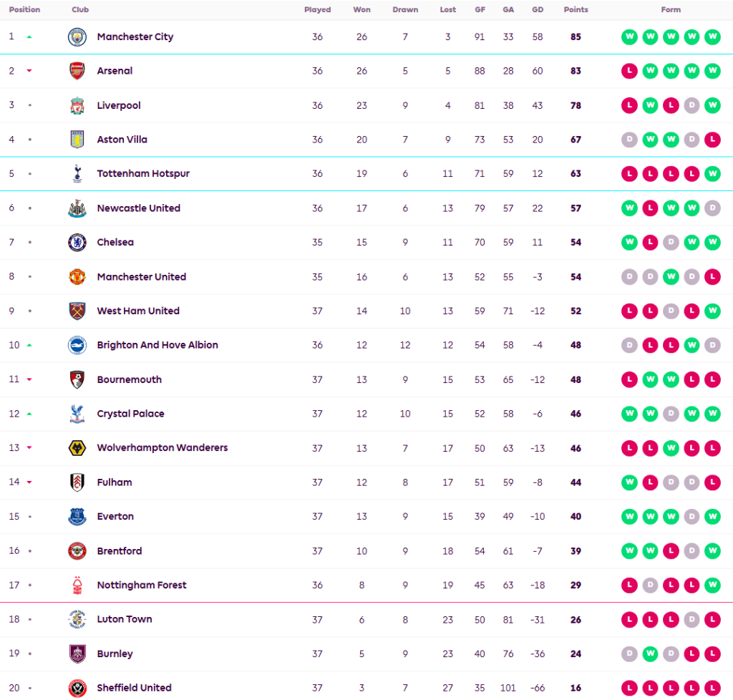Click the Wolverhampton Wanderers wolf crest
Image resolution: width=733 pixels, height=700 pixels.
(x=77, y=448)
